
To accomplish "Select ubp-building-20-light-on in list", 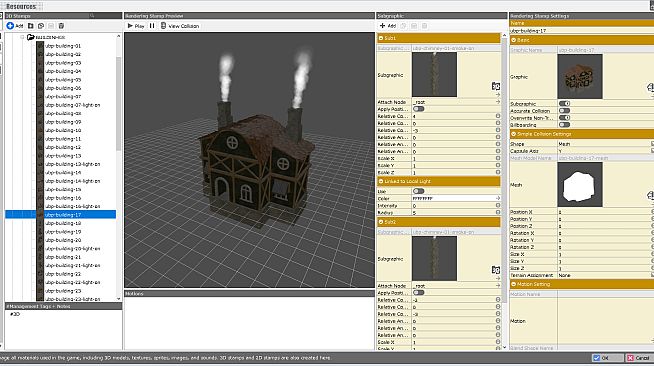I will point(72,248).
